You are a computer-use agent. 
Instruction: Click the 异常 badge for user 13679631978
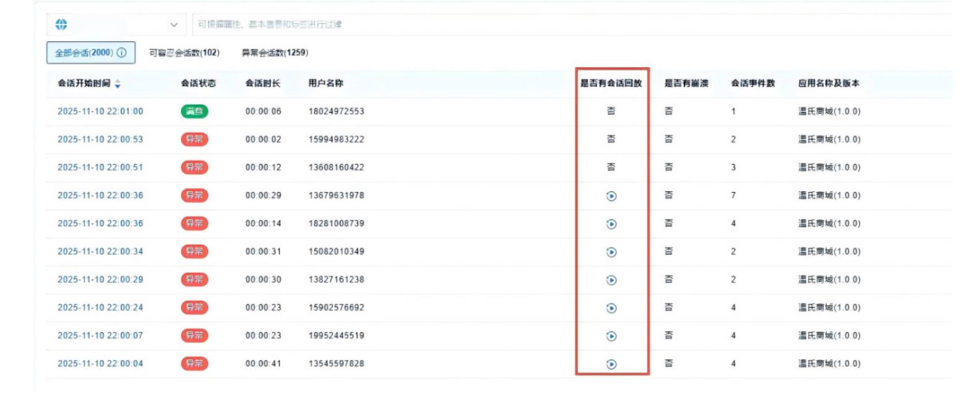[x=194, y=195]
